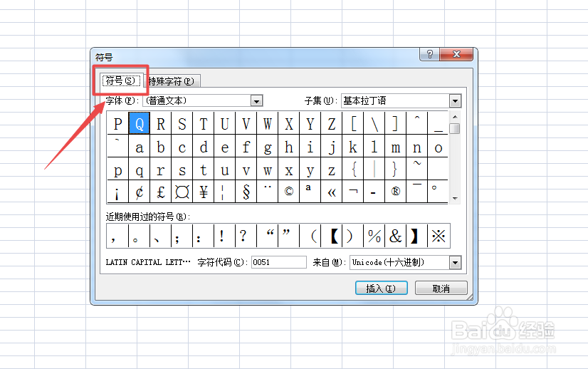Close the 符号 dialog
Image resolution: width=588 pixels, height=369 pixels.
(456, 54)
